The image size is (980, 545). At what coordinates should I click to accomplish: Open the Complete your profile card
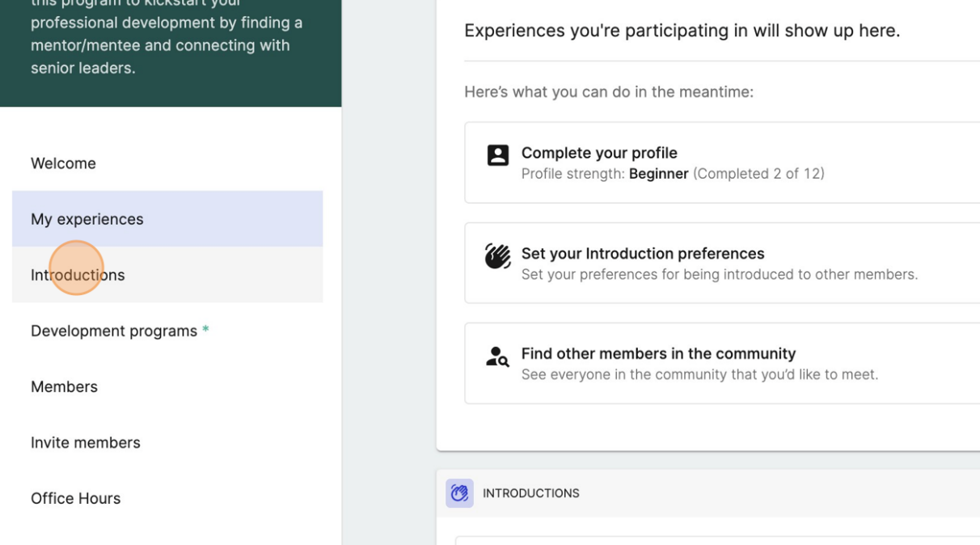722,163
